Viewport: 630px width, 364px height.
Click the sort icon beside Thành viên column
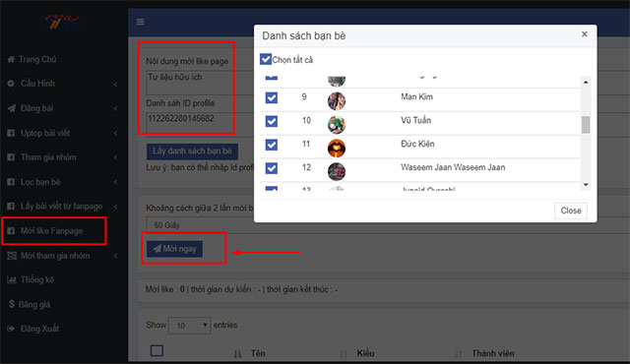click(x=459, y=354)
